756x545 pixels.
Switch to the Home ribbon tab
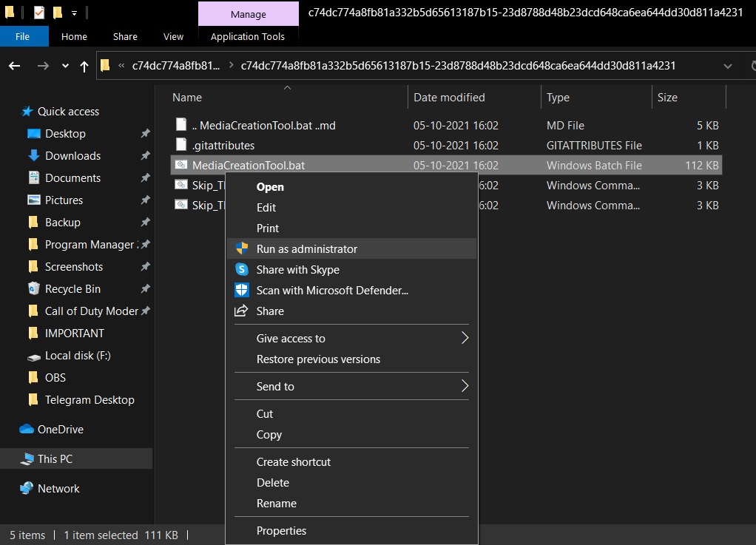pos(74,36)
